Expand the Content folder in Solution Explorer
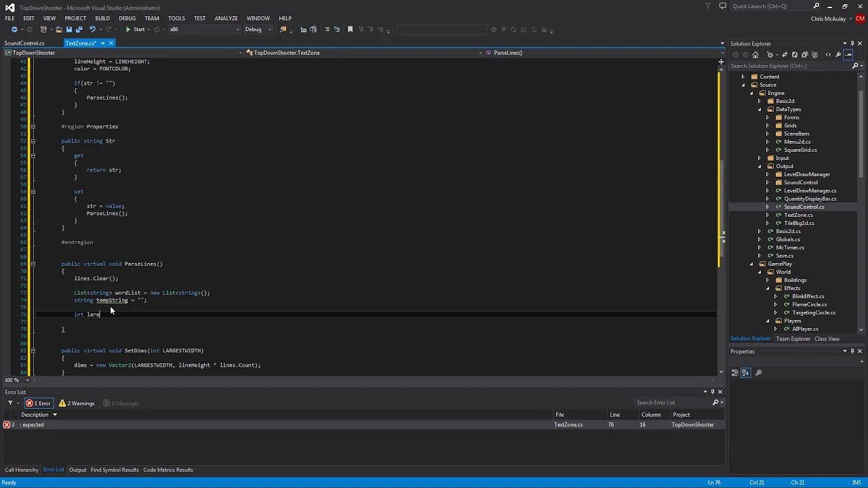Screen dimensions: 868x488 point(743,77)
